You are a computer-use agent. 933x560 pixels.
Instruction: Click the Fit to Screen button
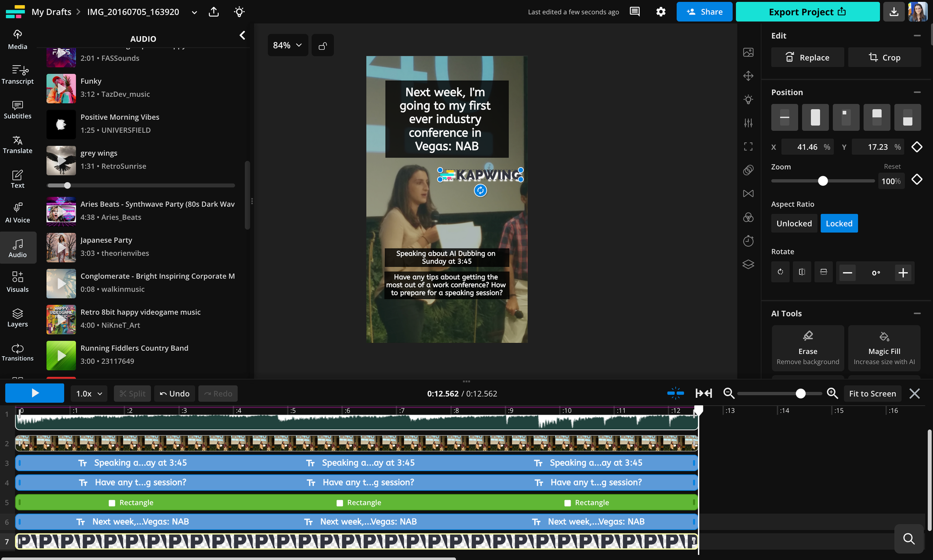[872, 394]
